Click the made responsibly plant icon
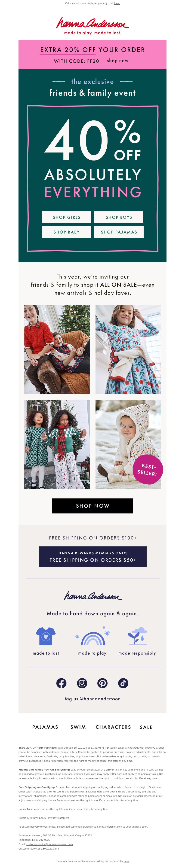Image resolution: width=185 pixels, height=868 pixels. click(x=137, y=636)
